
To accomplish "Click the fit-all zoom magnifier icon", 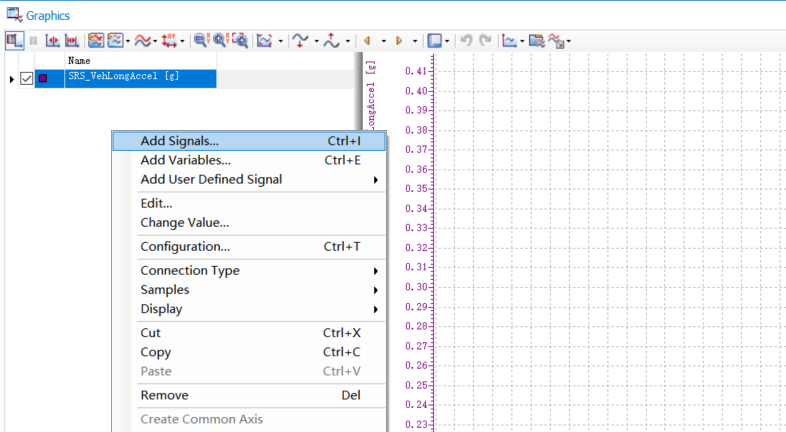I will (240, 41).
